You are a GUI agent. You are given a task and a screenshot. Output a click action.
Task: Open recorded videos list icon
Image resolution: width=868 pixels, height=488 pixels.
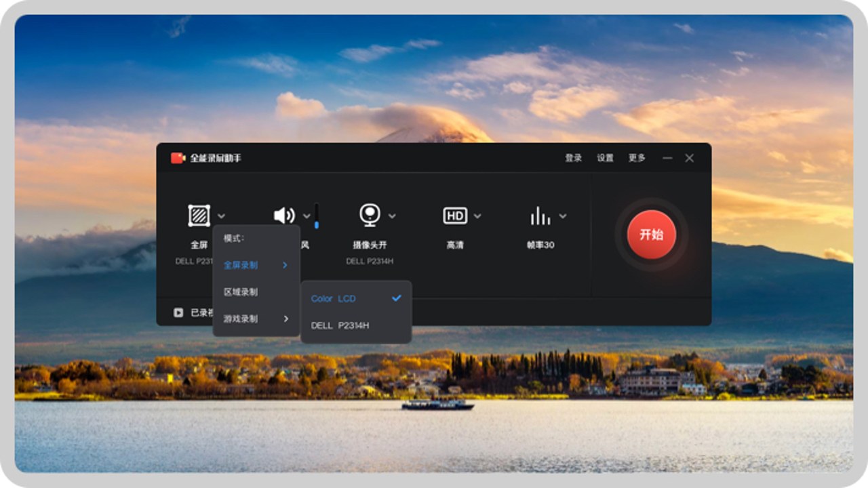tap(178, 312)
